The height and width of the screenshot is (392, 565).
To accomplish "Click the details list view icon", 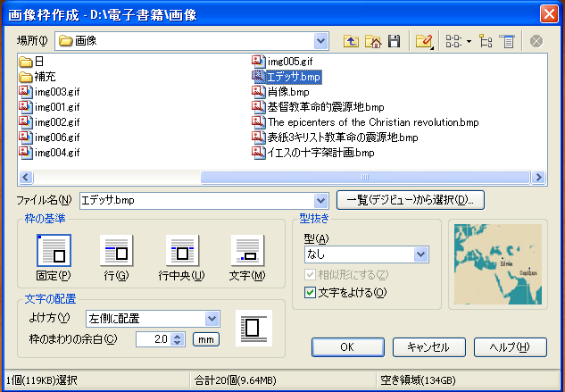I will (507, 40).
